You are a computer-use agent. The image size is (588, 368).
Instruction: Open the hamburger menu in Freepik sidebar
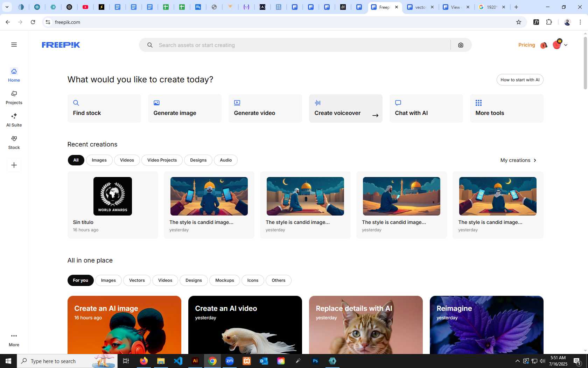[x=14, y=45]
